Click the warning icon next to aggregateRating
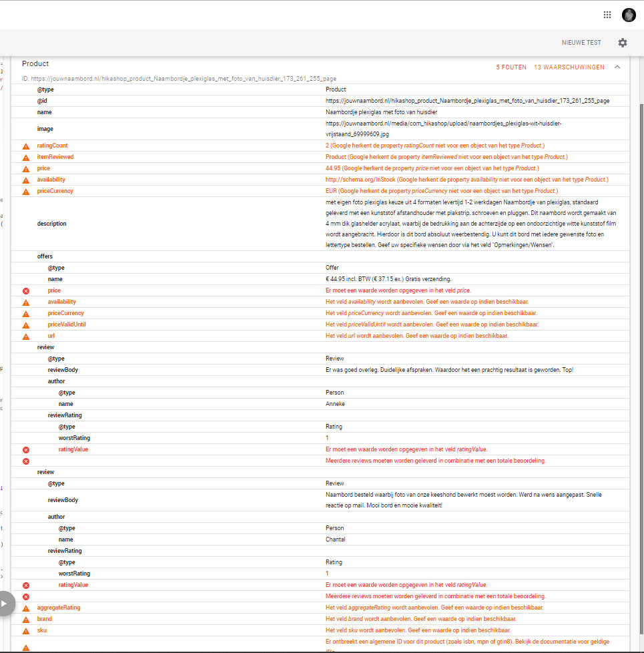 tap(26, 608)
